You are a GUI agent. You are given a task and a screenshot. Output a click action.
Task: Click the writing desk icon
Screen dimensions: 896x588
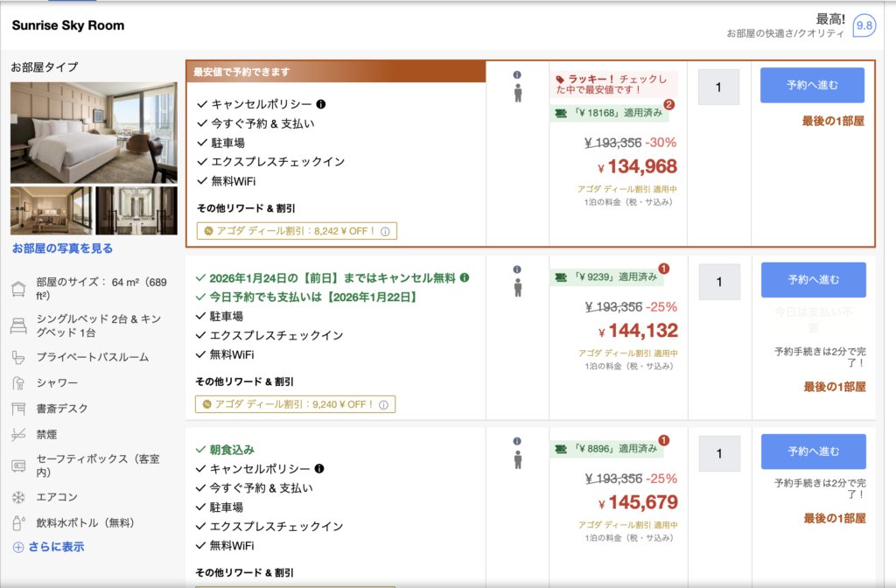coord(16,408)
